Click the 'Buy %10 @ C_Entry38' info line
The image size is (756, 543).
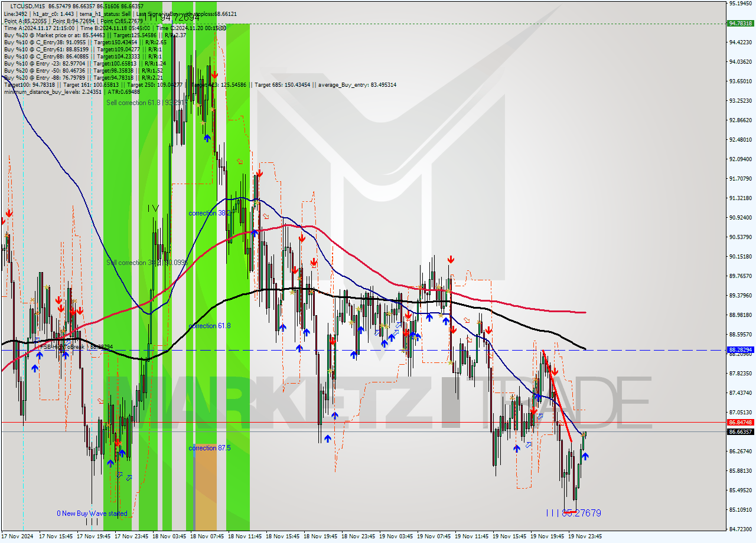[x=85, y=42]
